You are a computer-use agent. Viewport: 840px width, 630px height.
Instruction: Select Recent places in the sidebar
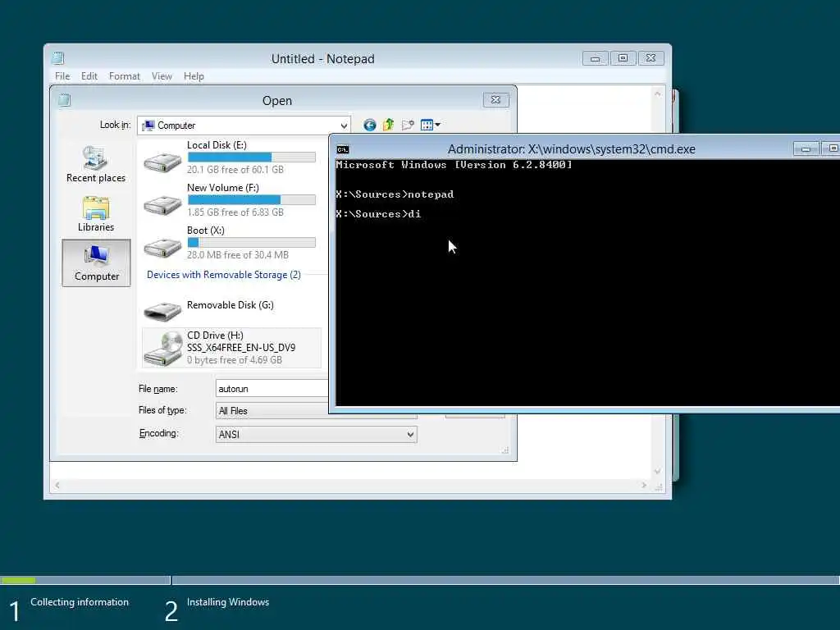click(x=96, y=164)
